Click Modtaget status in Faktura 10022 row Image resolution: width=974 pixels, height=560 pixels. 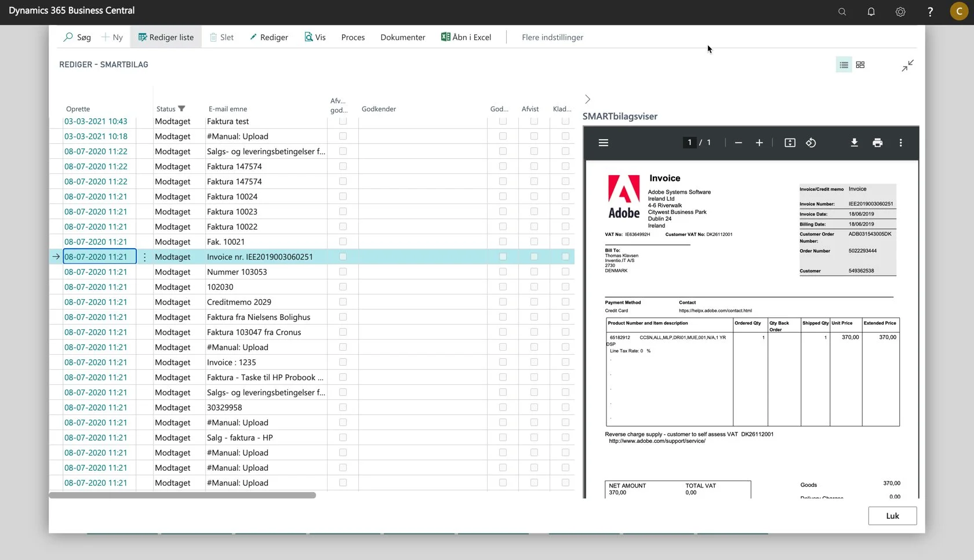(173, 227)
